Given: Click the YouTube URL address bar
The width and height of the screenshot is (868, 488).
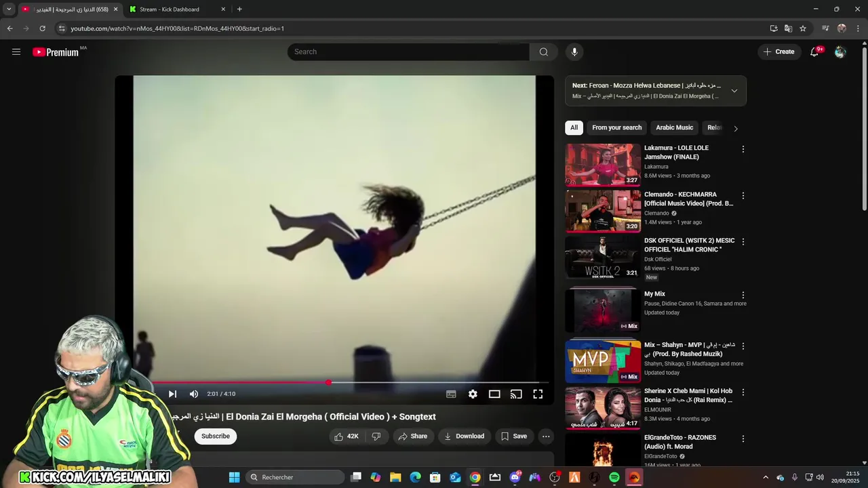Looking at the screenshot, I should click(x=407, y=28).
